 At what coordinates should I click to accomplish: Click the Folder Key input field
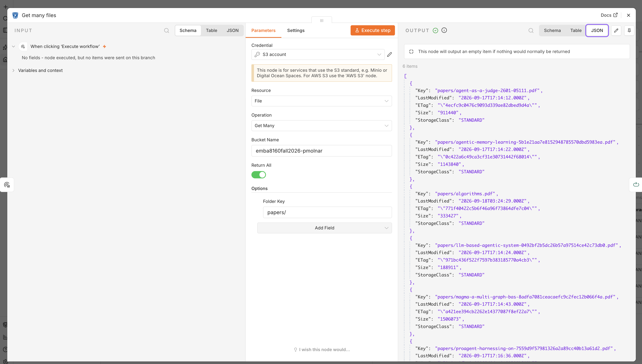click(x=327, y=212)
